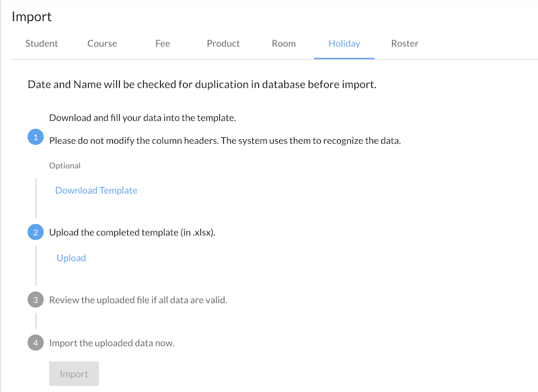Open the Course tab
Image resolution: width=538 pixels, height=392 pixels.
click(102, 44)
